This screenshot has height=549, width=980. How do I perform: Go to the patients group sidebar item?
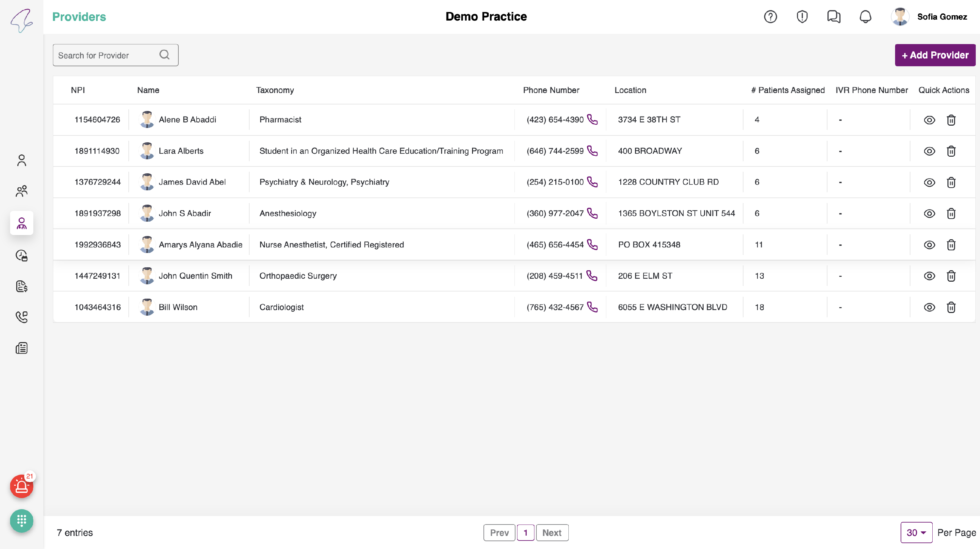[x=21, y=191]
